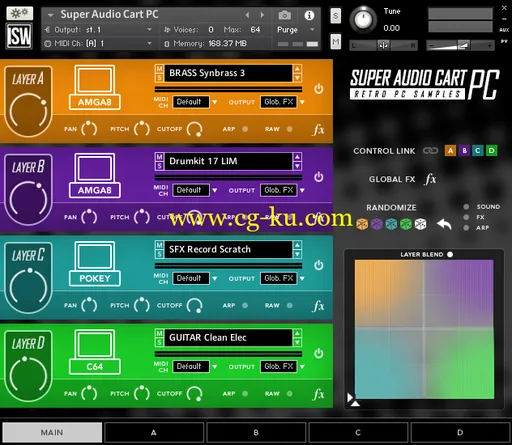Adjust the Tune knob
The width and height of the screenshot is (512, 445).
[x=363, y=20]
